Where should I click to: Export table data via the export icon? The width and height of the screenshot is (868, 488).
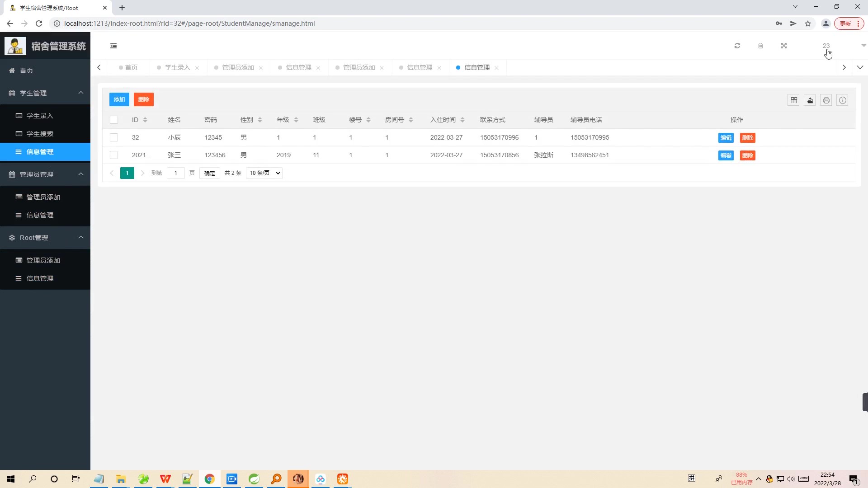click(810, 100)
